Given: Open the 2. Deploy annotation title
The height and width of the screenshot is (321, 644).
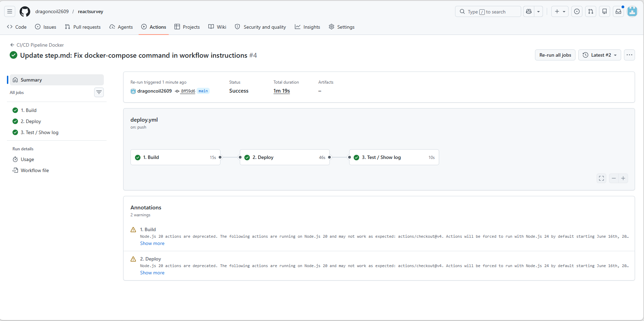Looking at the screenshot, I should 151,259.
